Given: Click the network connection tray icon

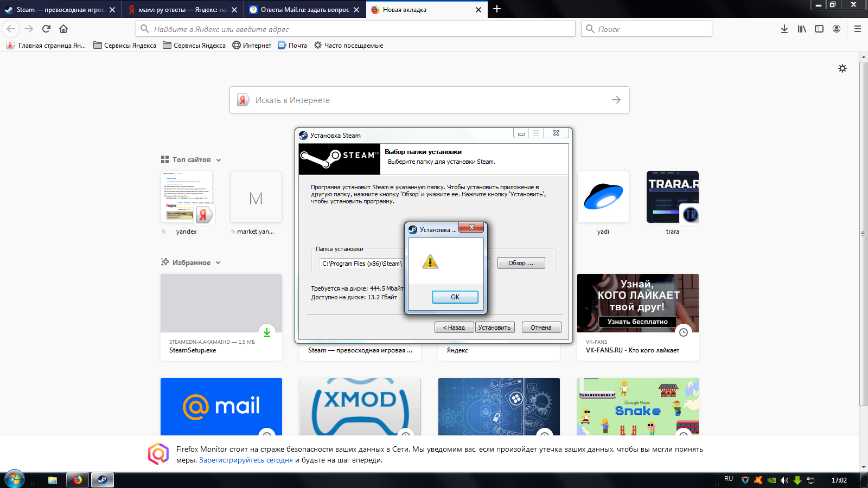Looking at the screenshot, I should (810, 480).
